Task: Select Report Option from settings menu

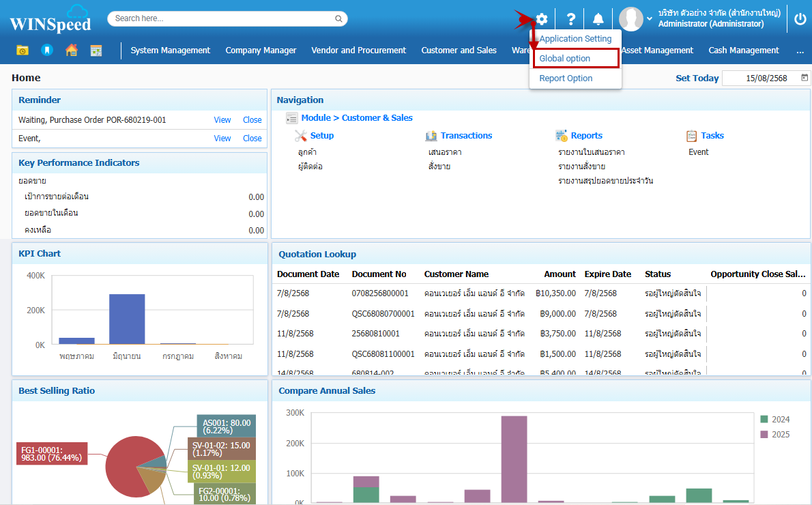Action: point(566,78)
